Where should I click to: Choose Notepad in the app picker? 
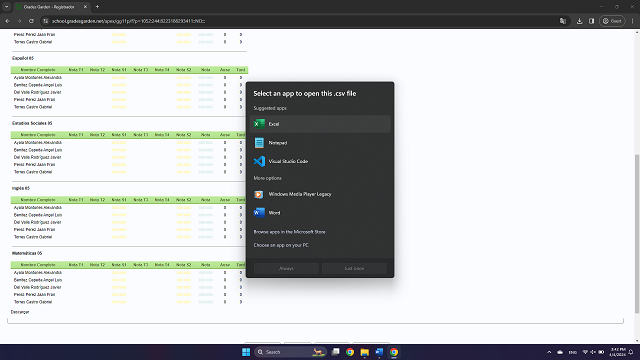pyautogui.click(x=320, y=143)
